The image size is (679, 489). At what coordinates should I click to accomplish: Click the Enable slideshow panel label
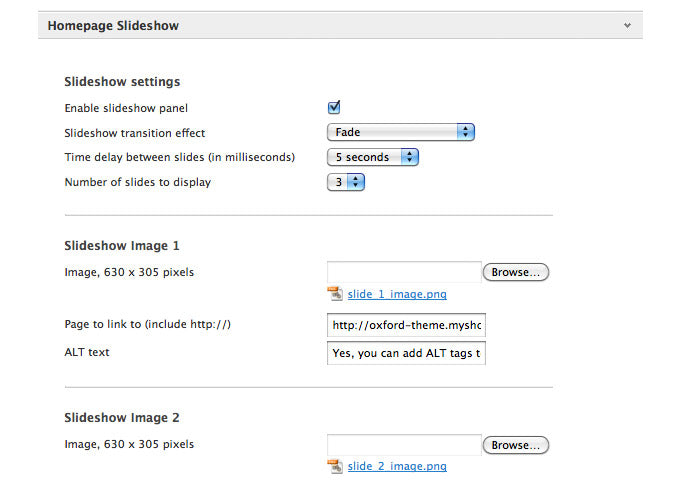[126, 108]
